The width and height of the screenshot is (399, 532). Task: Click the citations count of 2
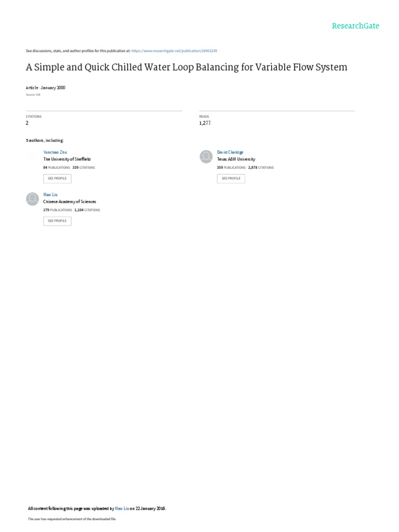click(x=27, y=123)
